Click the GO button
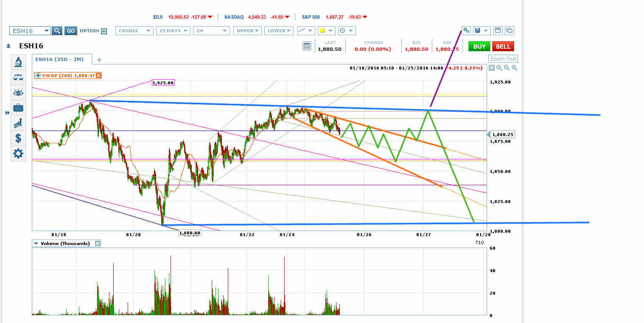 71,31
